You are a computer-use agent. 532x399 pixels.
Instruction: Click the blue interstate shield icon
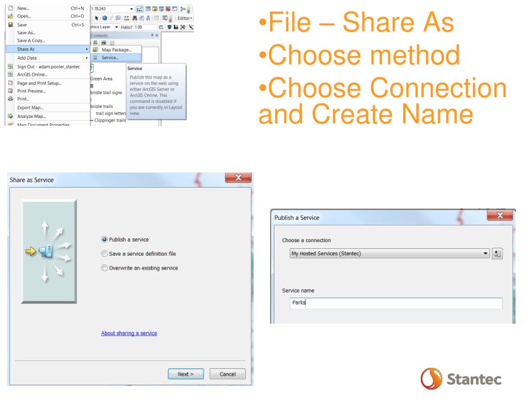(169, 27)
